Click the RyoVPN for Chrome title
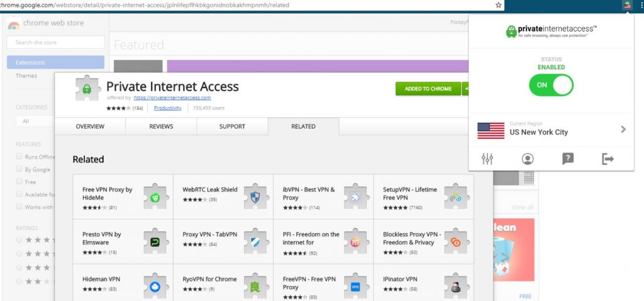Screen dimensions: 644x301 (x=209, y=279)
